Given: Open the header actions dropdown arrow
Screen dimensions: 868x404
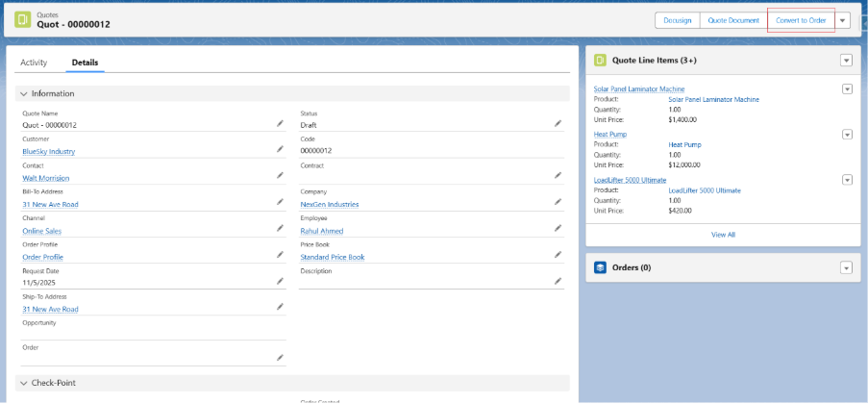Looking at the screenshot, I should pos(843,20).
